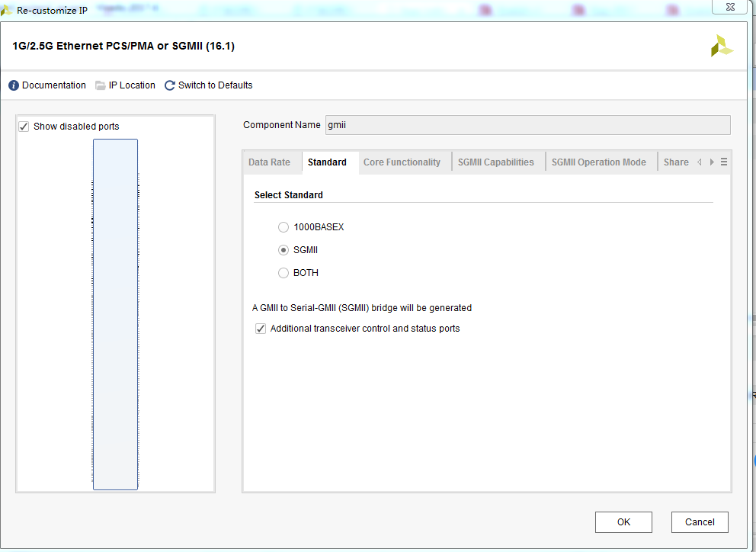Select the 1000BASEX radio button

point(283,227)
